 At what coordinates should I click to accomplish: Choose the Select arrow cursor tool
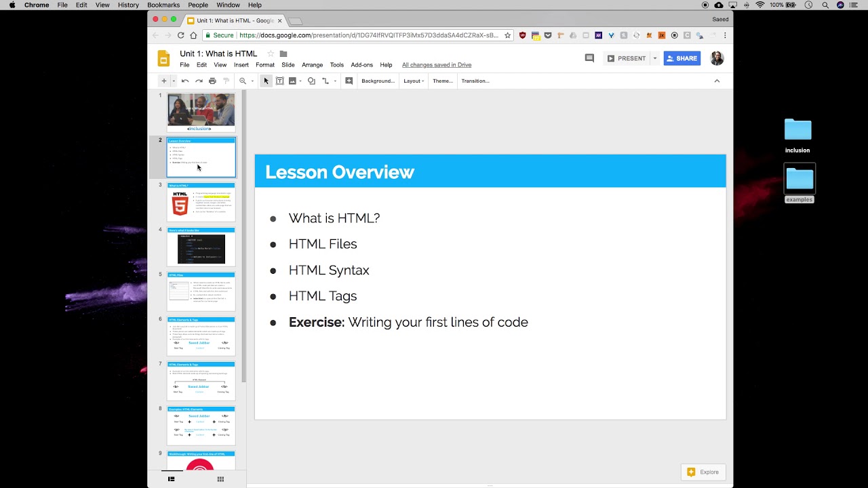click(266, 81)
